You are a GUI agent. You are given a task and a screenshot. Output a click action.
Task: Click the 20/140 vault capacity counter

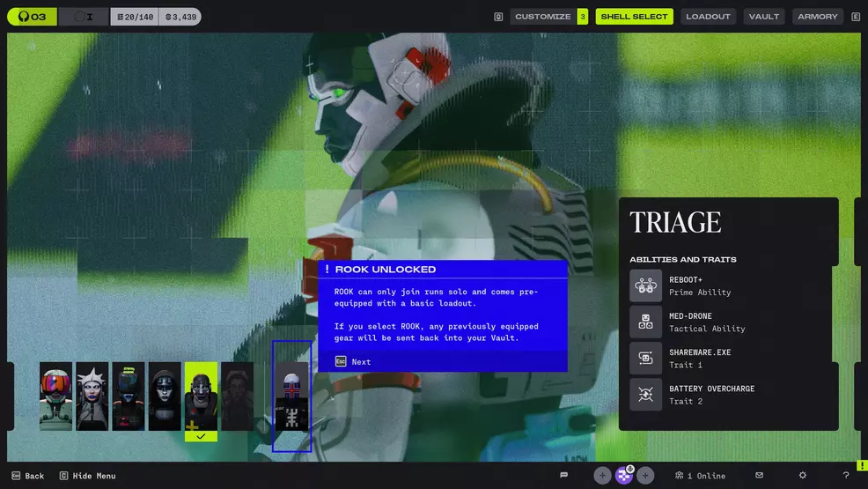pyautogui.click(x=135, y=17)
